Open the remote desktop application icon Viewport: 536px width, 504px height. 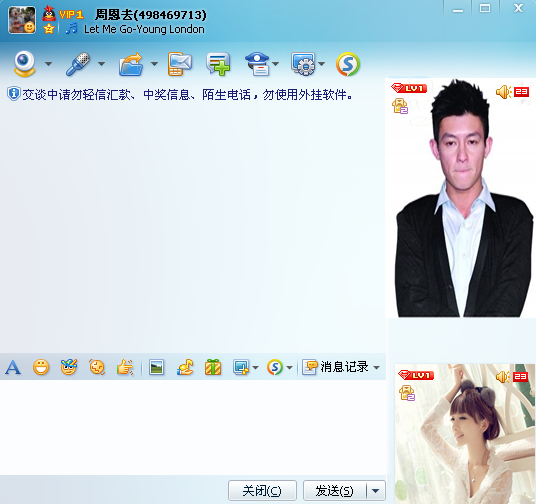[303, 64]
